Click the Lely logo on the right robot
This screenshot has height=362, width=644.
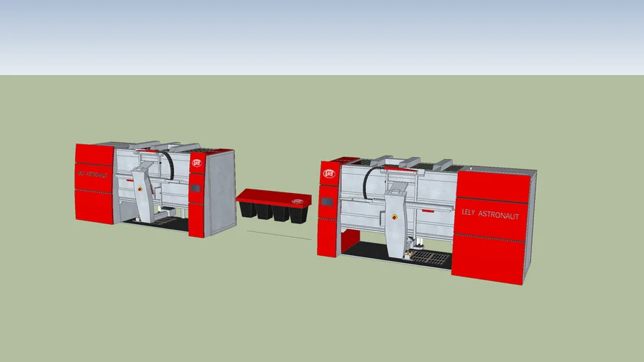pyautogui.click(x=329, y=173)
